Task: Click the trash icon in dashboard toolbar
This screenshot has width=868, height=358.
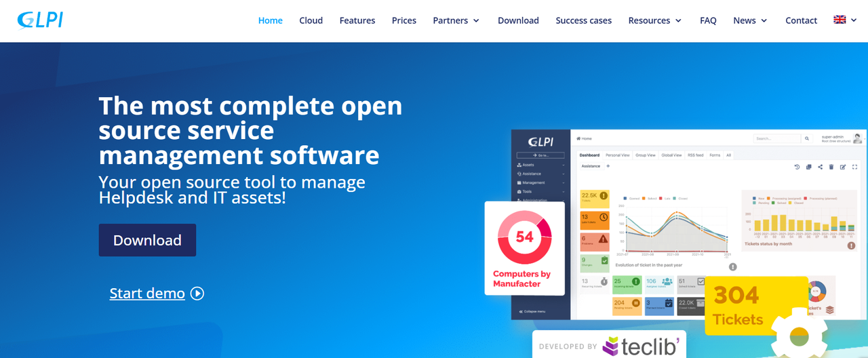Action: point(831,167)
